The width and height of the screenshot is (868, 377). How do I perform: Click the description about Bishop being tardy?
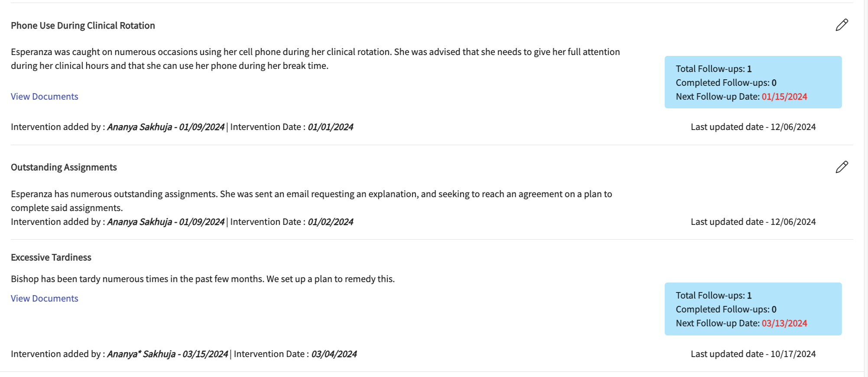pos(203,279)
